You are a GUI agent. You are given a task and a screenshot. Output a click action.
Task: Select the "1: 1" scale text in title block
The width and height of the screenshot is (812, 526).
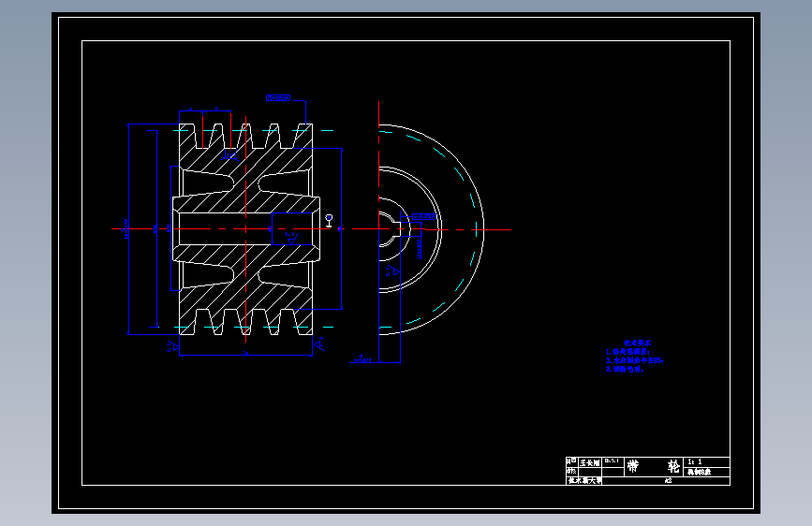(x=694, y=461)
